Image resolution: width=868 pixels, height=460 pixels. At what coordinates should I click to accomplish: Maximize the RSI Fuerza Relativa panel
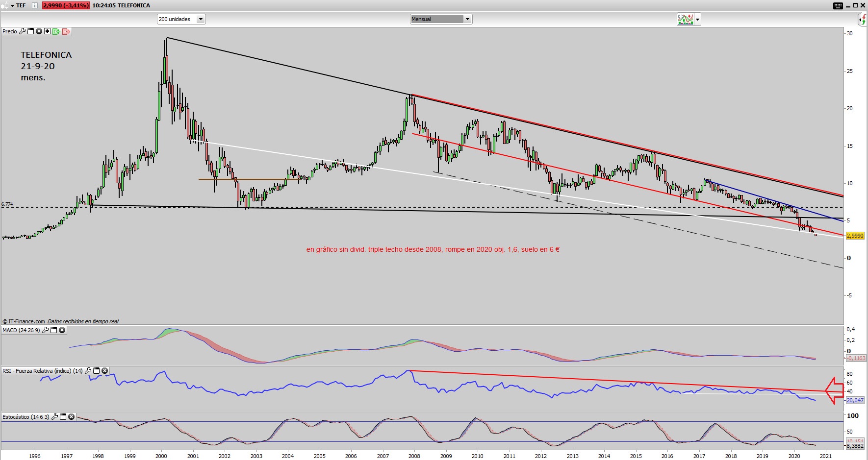tap(97, 371)
